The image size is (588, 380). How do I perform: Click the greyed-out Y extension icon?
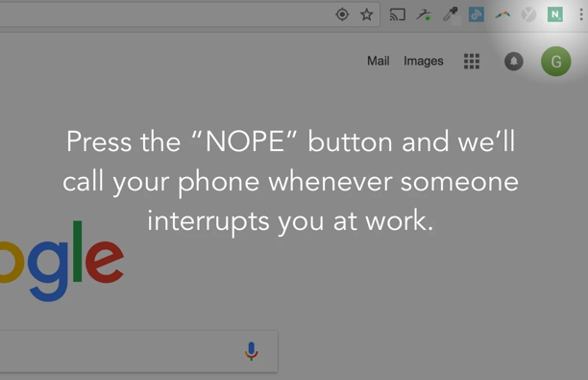(528, 14)
